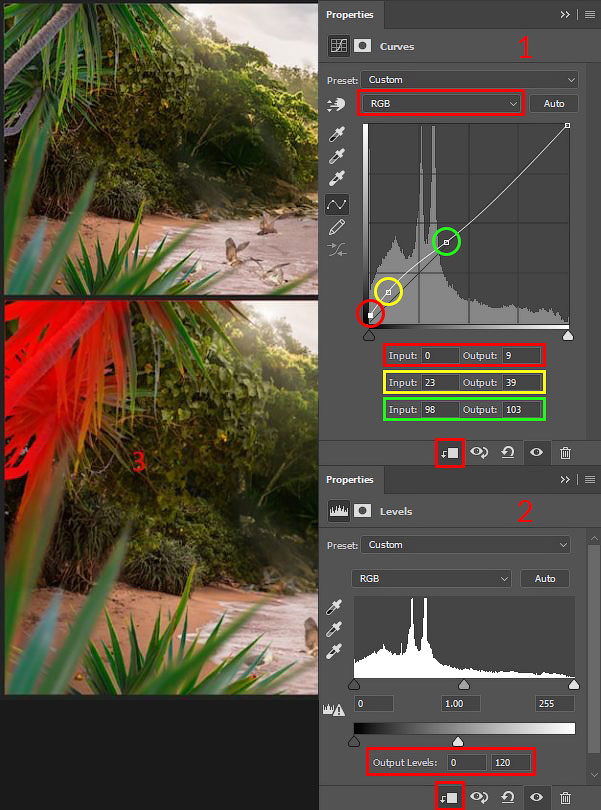
Task: Activate the on-image adjustment hand tool in Curves
Action: click(336, 105)
